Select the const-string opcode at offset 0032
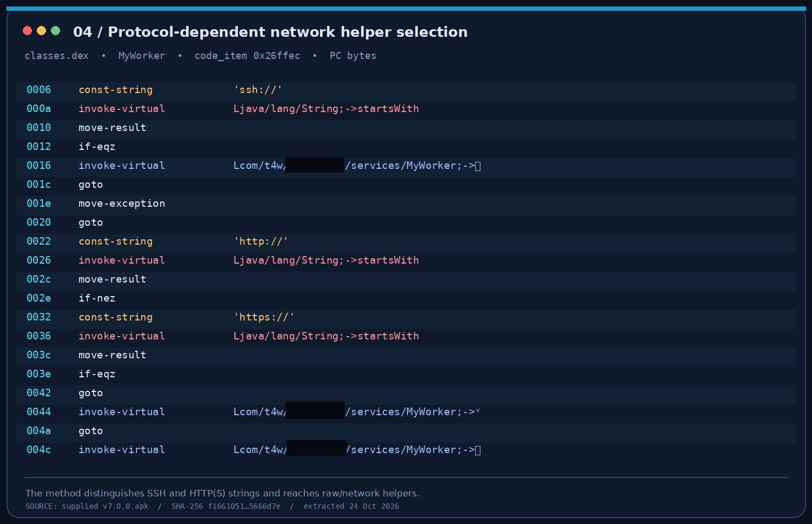812x524 pixels. 116,317
